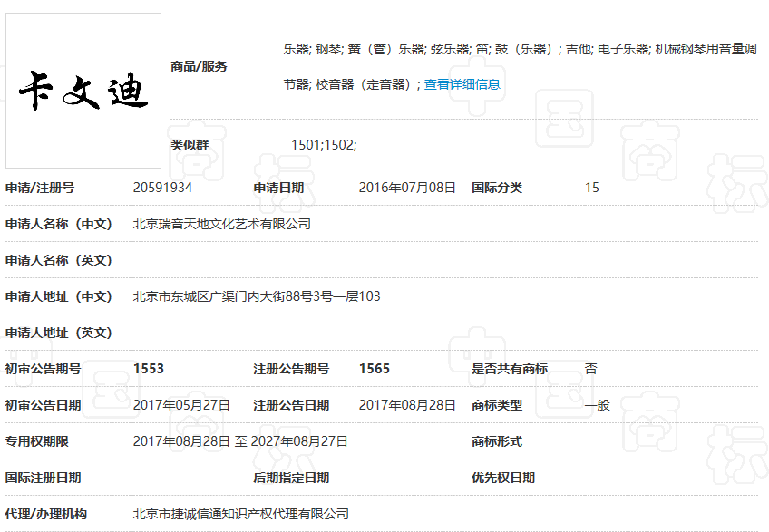The width and height of the screenshot is (769, 532).
Task: Click shared trademark value 否
Action: coord(591,369)
